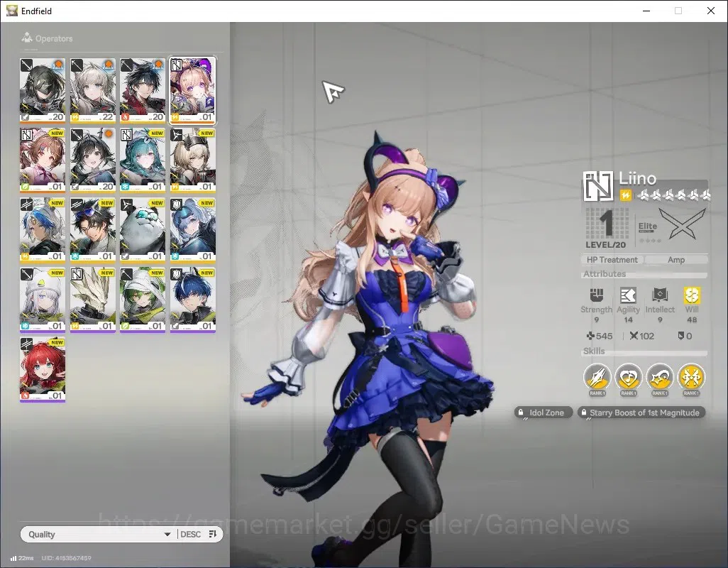Open the fully yellow twin-figure skill
Image resolution: width=728 pixels, height=568 pixels.
pos(691,376)
